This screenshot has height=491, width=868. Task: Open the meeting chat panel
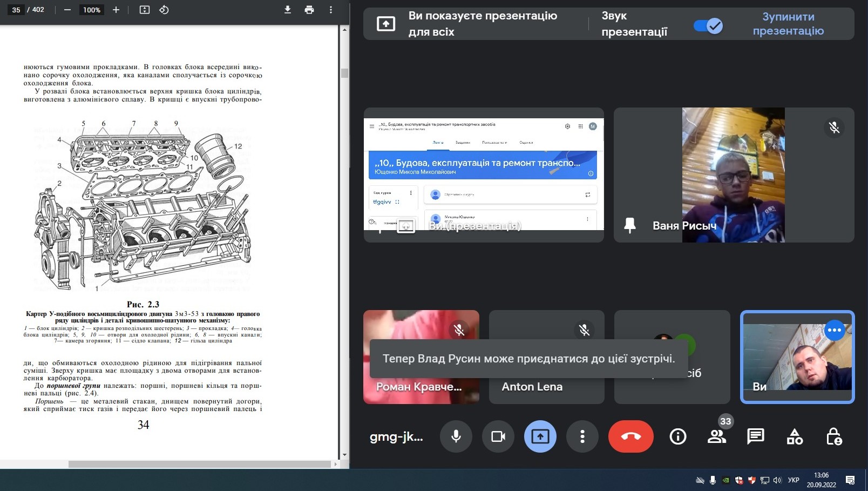756,436
